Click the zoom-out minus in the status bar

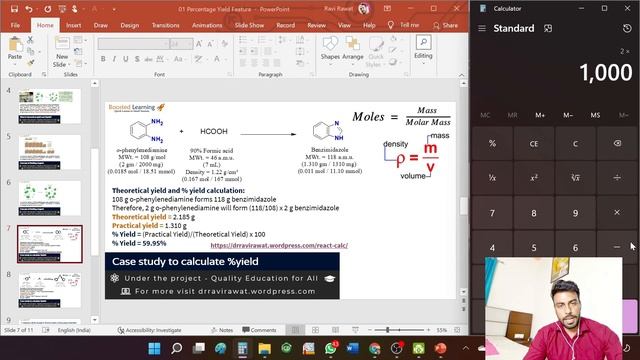pyautogui.click(x=370, y=330)
